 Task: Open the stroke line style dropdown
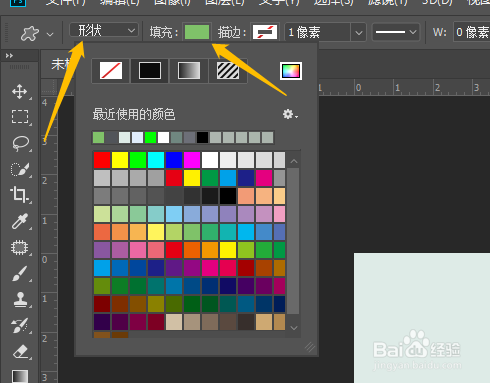pyautogui.click(x=396, y=32)
